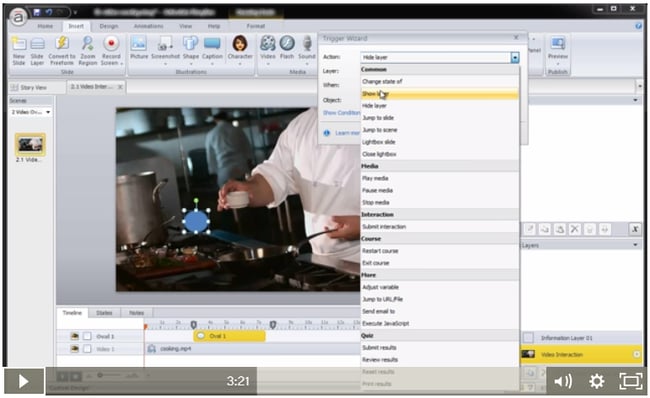Select the Oval 1 timeline bar
The width and height of the screenshot is (650, 398).
click(x=229, y=336)
